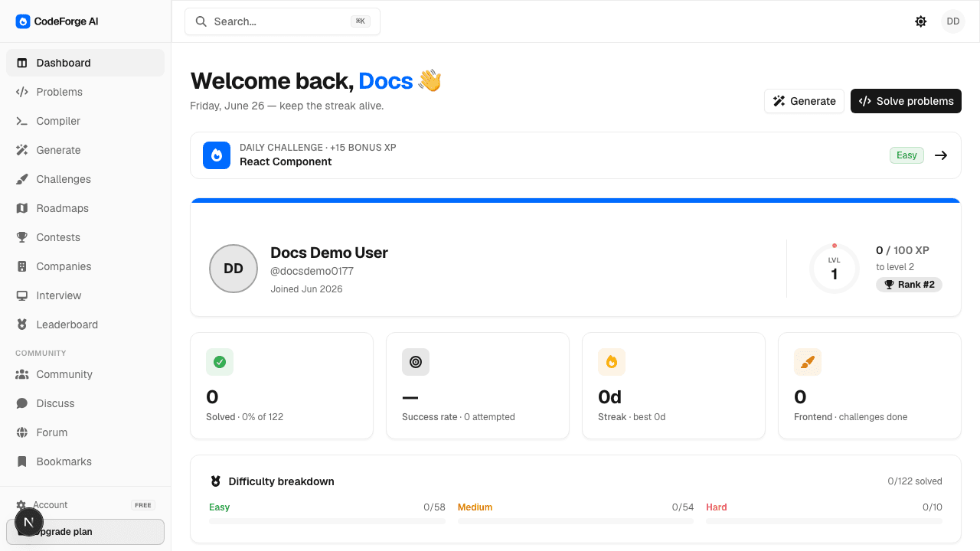Screen dimensions: 980x551
Task: Open the Contests page
Action: 85,237
